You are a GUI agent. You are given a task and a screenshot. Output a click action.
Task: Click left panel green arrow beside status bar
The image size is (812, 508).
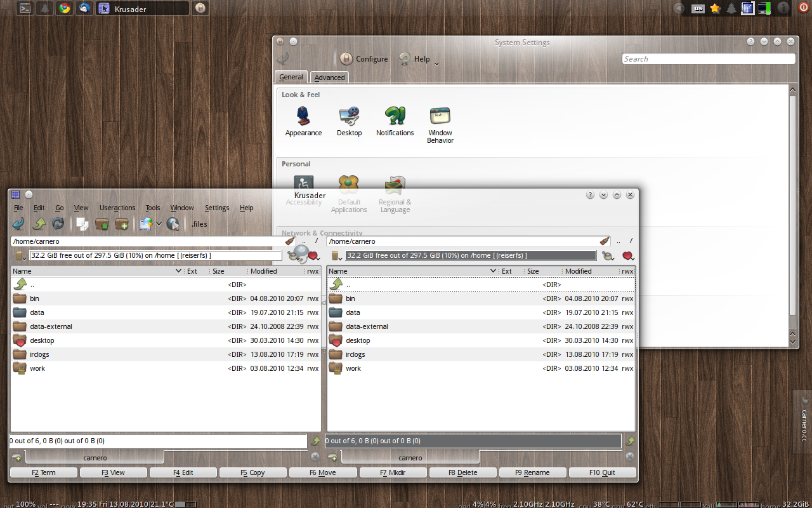315,441
